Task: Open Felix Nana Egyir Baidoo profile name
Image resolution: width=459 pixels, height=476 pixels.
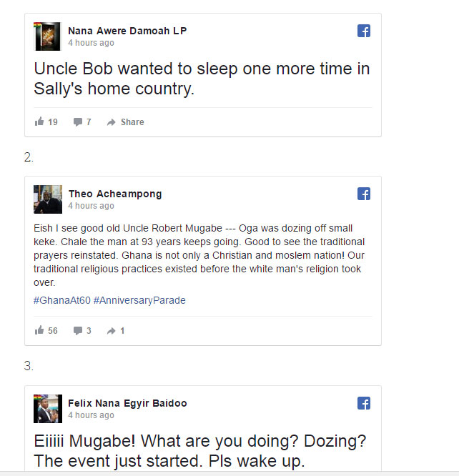Action: point(127,403)
